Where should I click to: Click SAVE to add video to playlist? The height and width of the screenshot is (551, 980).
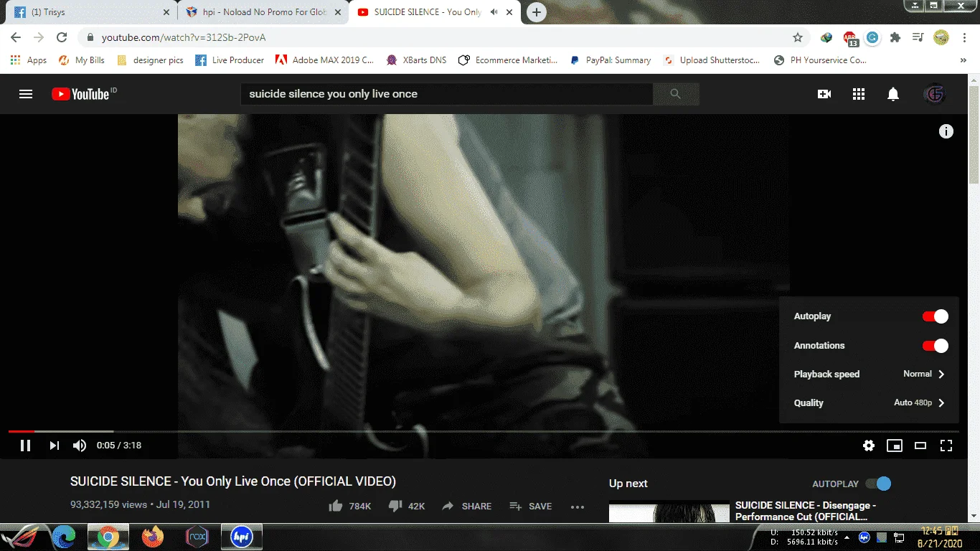[530, 506]
